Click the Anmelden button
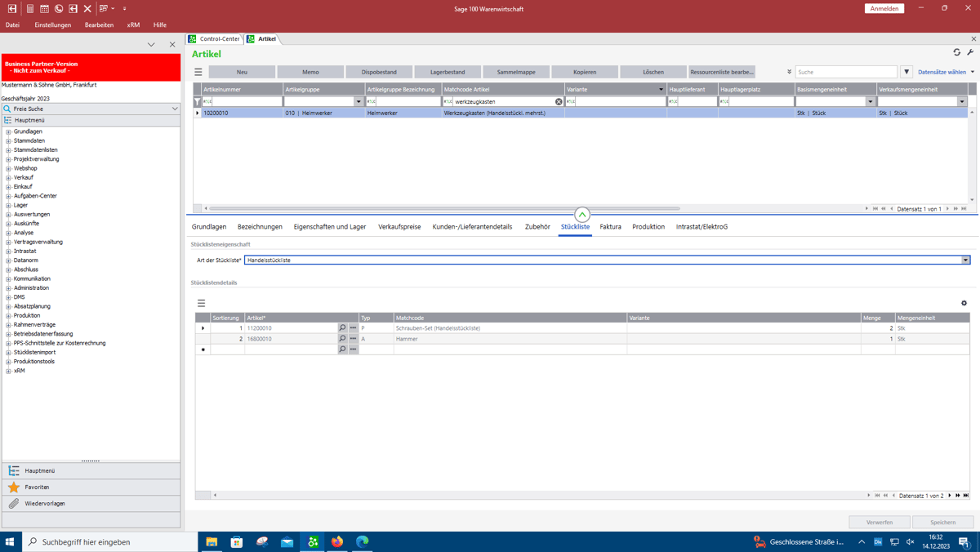Image resolution: width=980 pixels, height=552 pixels. [x=884, y=8]
